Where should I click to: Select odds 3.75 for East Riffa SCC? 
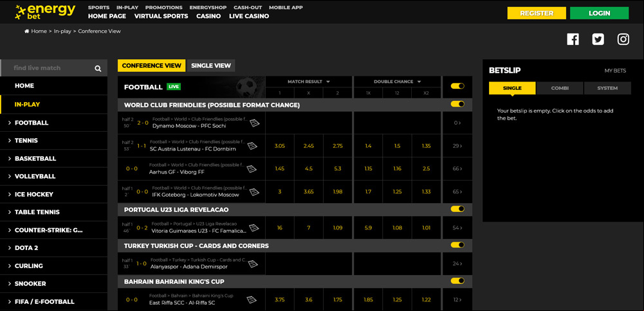click(x=280, y=299)
